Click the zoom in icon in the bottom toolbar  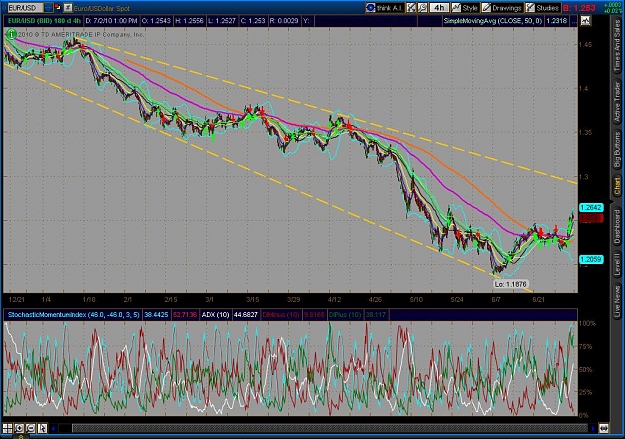click(x=19, y=429)
